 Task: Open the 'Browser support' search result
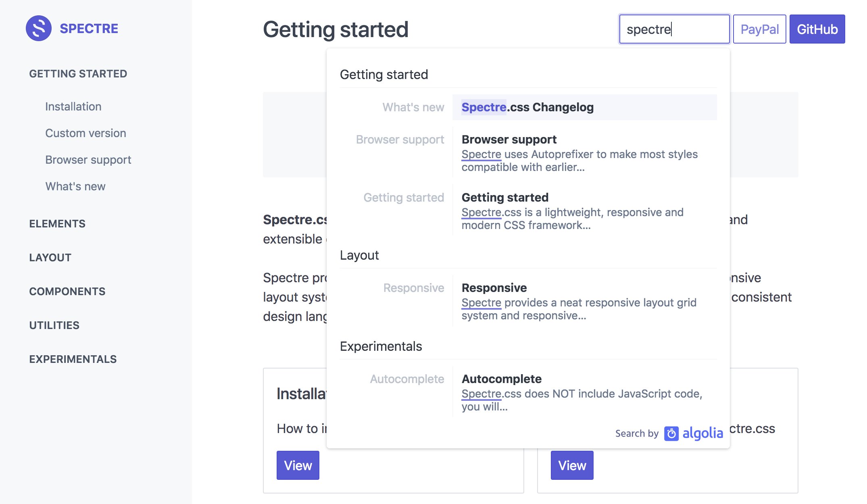tap(585, 152)
